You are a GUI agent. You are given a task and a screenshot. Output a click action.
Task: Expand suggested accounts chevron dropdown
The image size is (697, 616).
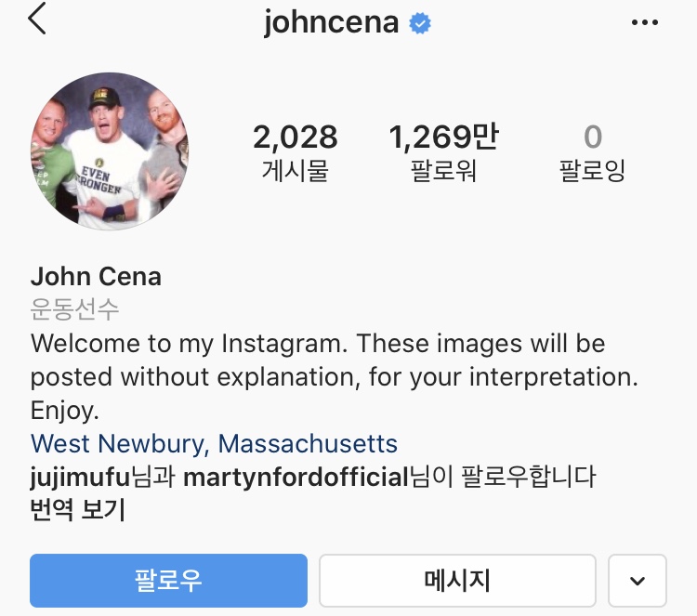click(x=638, y=581)
